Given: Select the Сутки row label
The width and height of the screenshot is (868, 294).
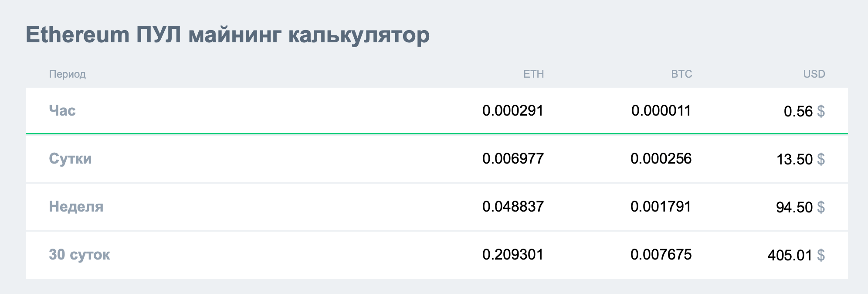Looking at the screenshot, I should pos(70,159).
